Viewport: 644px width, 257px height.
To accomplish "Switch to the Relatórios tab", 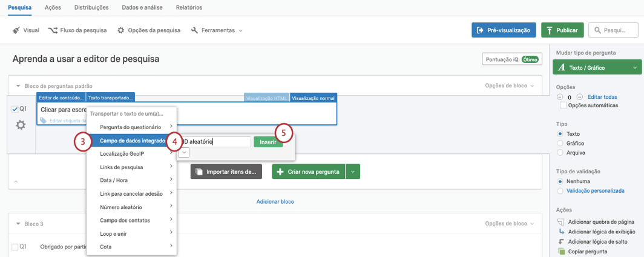I will pos(189,8).
